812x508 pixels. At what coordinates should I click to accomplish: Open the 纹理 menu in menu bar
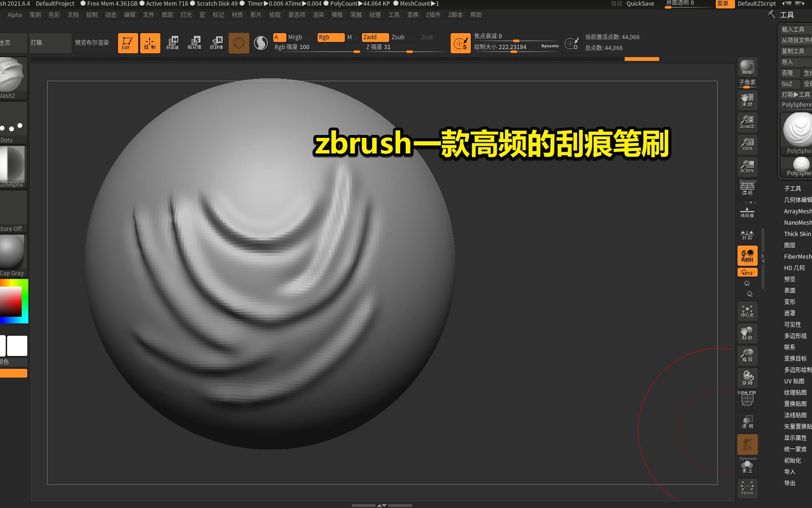[375, 15]
